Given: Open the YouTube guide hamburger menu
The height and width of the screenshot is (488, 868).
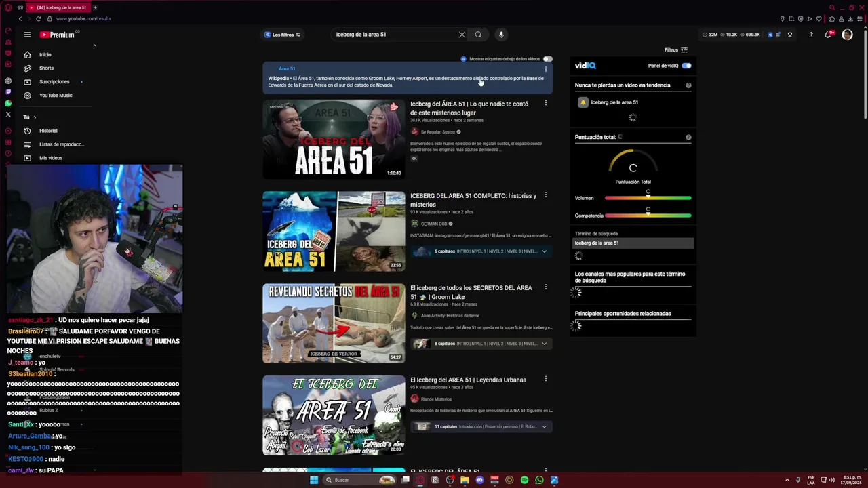Looking at the screenshot, I should 27,35.
